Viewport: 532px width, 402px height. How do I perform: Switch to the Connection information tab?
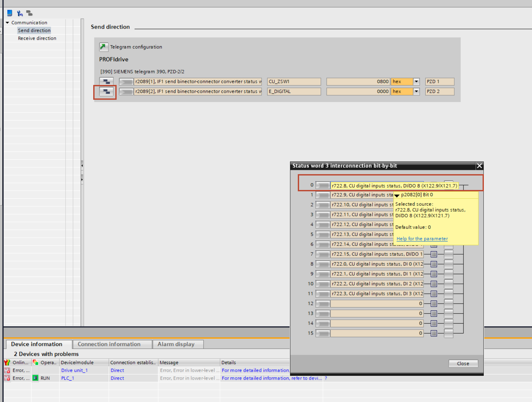tap(109, 344)
